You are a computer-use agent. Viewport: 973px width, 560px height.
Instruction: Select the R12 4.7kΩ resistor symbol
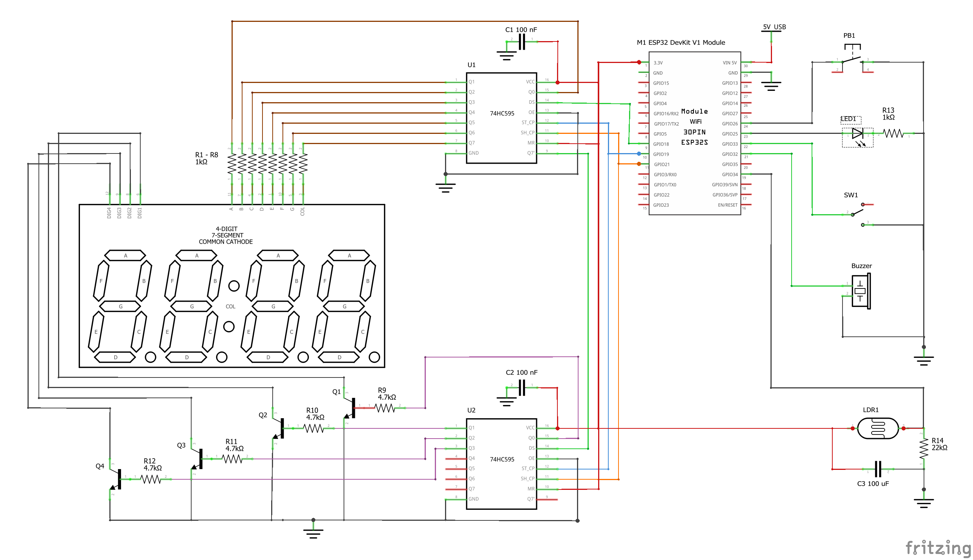(x=151, y=479)
